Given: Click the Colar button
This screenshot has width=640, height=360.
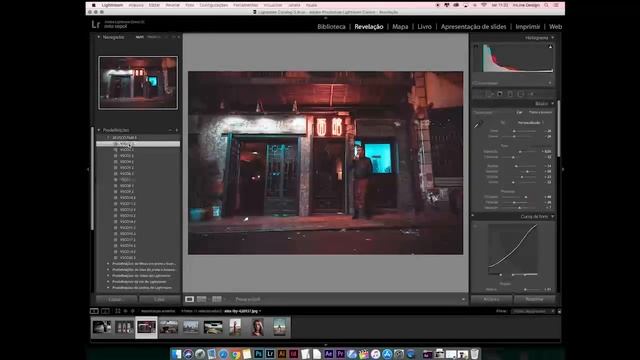Looking at the screenshot, I should coord(160,300).
